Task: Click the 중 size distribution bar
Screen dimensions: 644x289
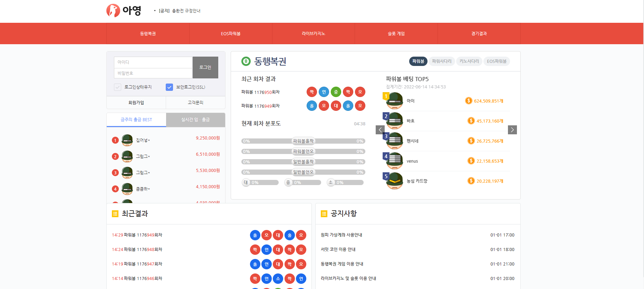Action: click(303, 182)
